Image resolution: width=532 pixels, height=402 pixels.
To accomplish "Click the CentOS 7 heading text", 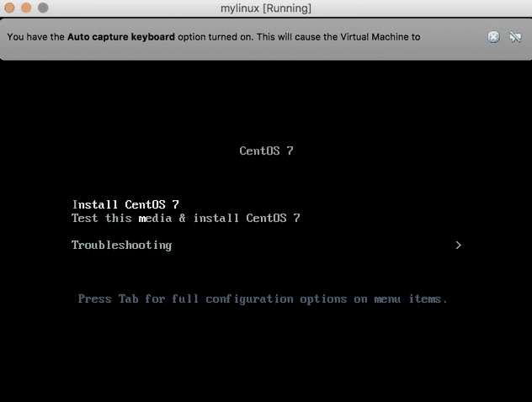I will tap(266, 151).
